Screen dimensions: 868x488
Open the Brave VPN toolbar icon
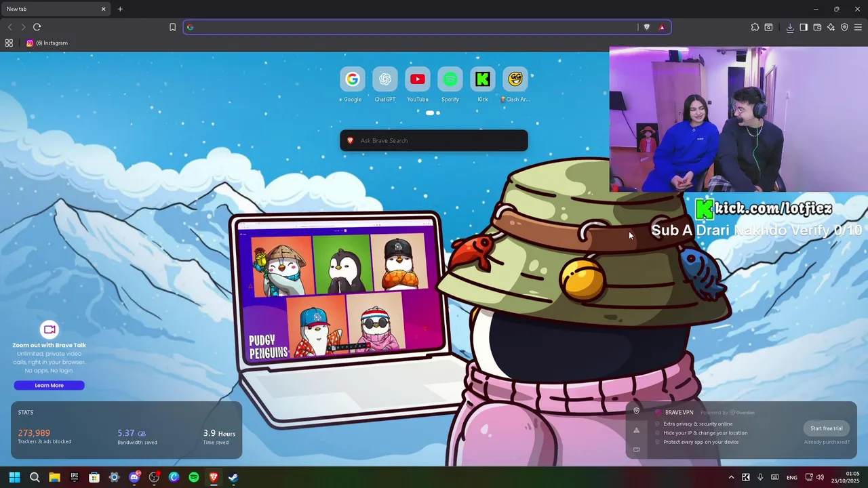point(844,27)
